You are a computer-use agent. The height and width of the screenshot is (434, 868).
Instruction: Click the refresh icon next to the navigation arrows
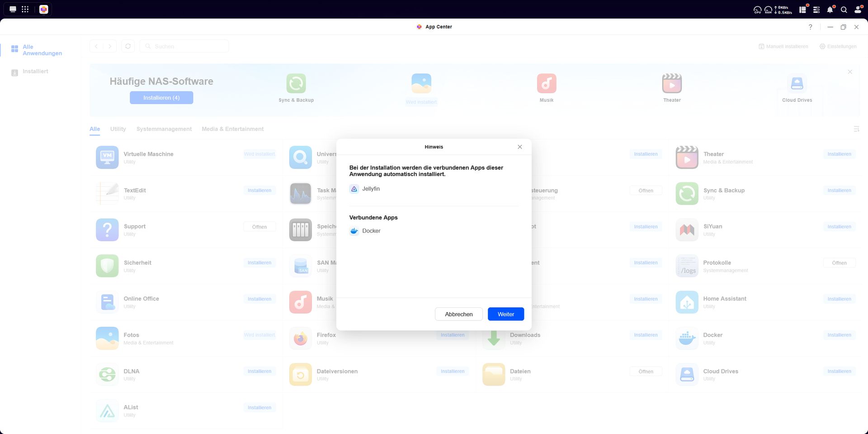point(128,46)
